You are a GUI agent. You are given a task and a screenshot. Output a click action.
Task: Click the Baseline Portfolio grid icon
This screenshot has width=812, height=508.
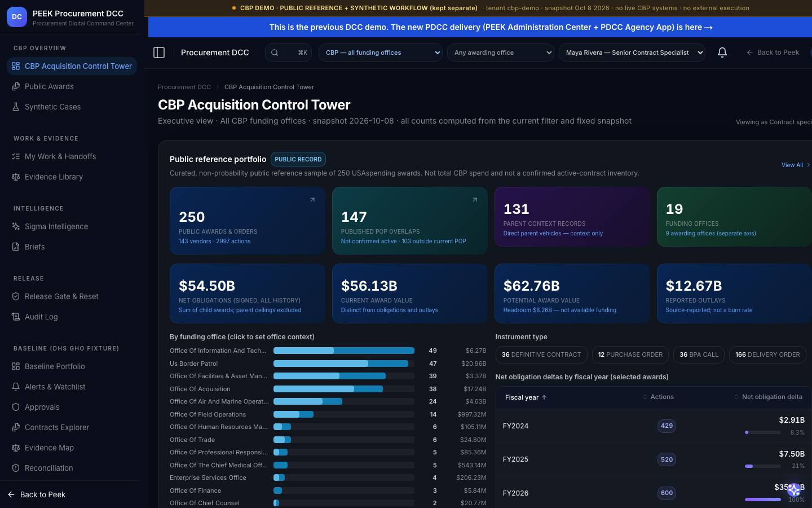[16, 366]
